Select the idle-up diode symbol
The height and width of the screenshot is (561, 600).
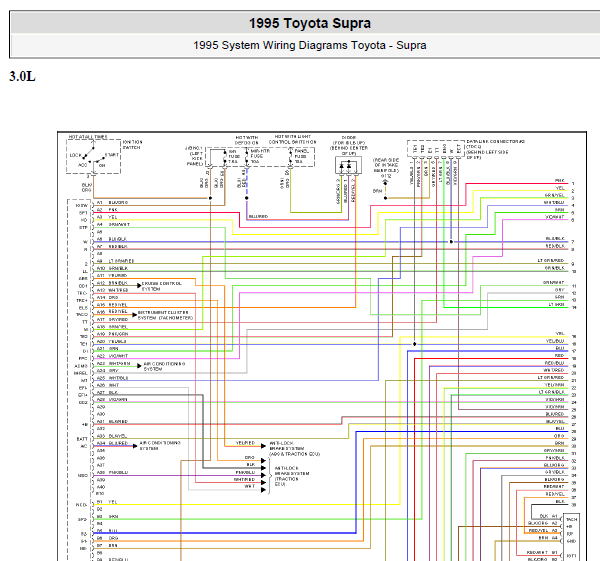coord(348,166)
